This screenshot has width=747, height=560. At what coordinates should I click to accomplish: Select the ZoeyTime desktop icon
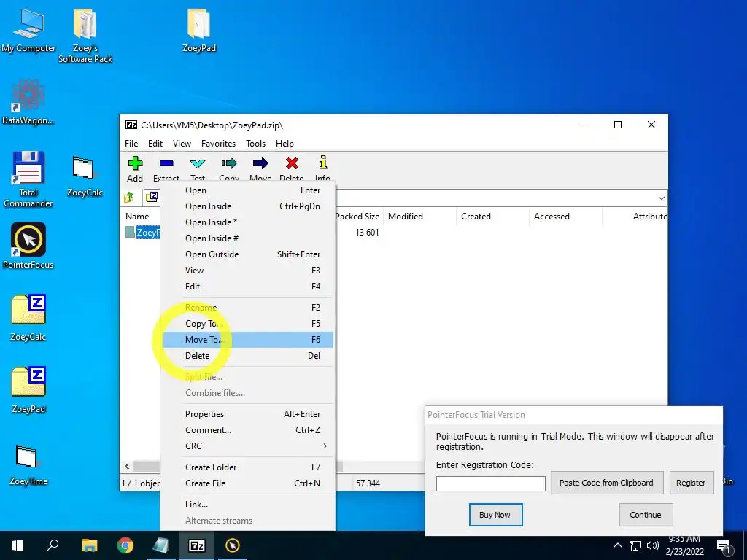pos(28,465)
